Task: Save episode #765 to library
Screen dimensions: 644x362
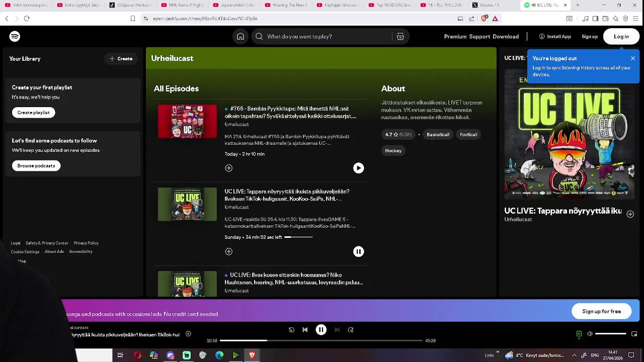Action: [x=229, y=168]
